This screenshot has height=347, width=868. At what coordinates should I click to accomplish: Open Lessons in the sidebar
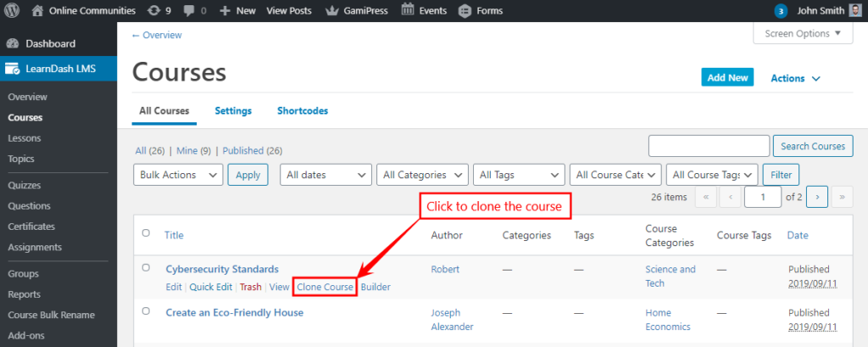tap(25, 138)
